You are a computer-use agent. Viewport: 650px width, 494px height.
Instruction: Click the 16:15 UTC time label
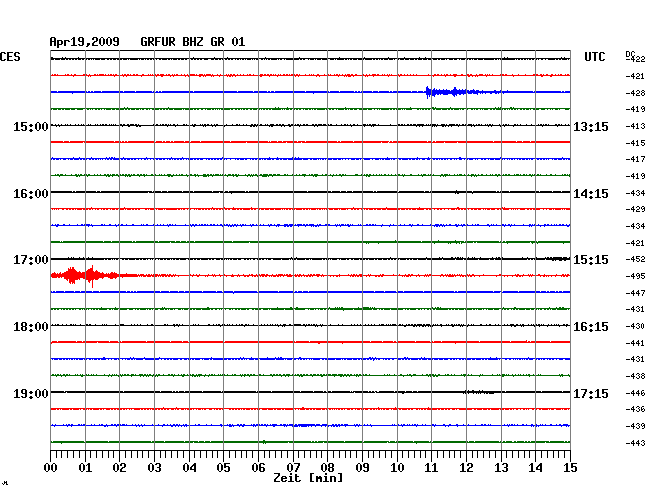(x=591, y=327)
